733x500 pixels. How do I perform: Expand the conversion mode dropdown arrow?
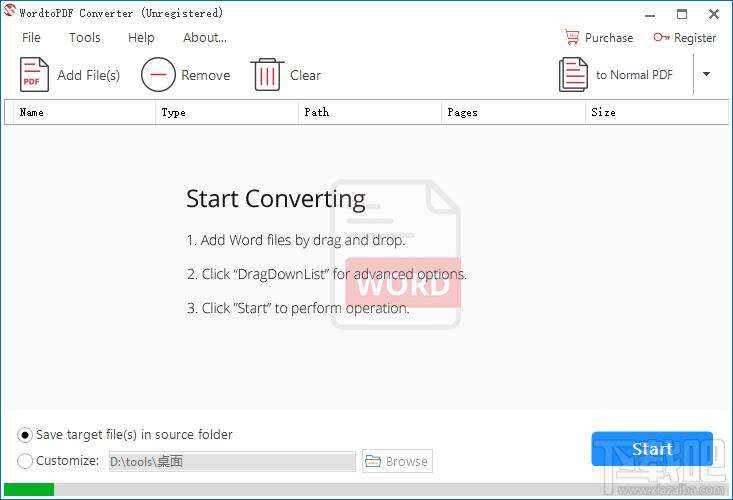(x=706, y=74)
